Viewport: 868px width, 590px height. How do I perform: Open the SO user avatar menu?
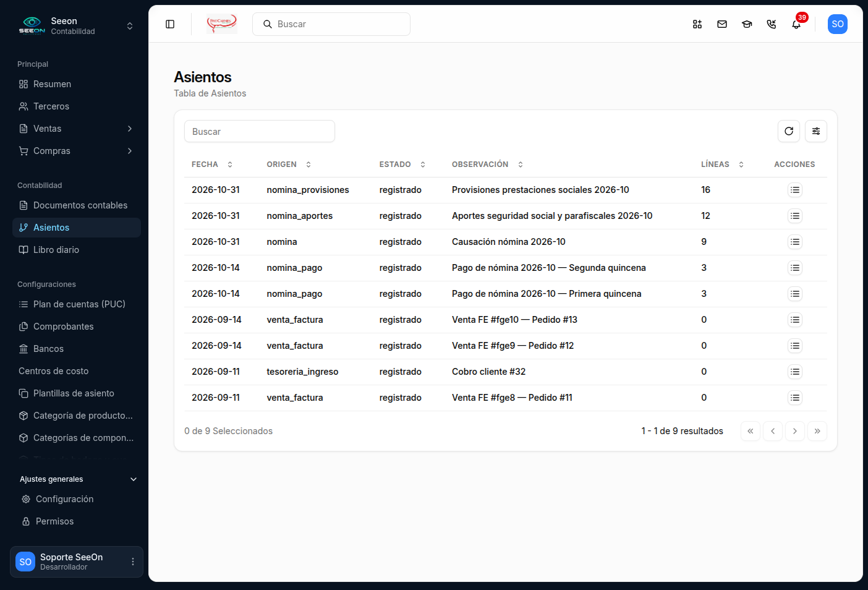pos(838,24)
